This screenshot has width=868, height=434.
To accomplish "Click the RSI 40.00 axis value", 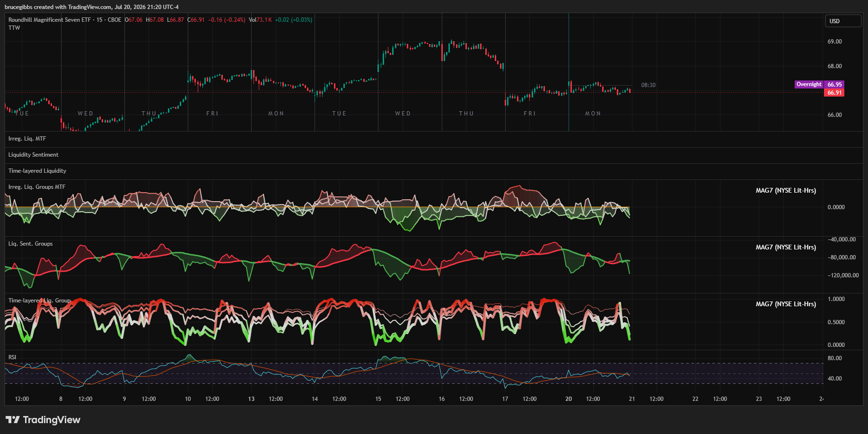I will coord(834,379).
